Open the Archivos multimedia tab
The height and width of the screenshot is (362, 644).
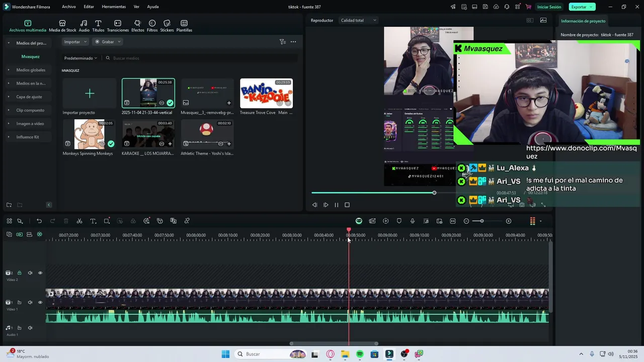click(x=28, y=26)
